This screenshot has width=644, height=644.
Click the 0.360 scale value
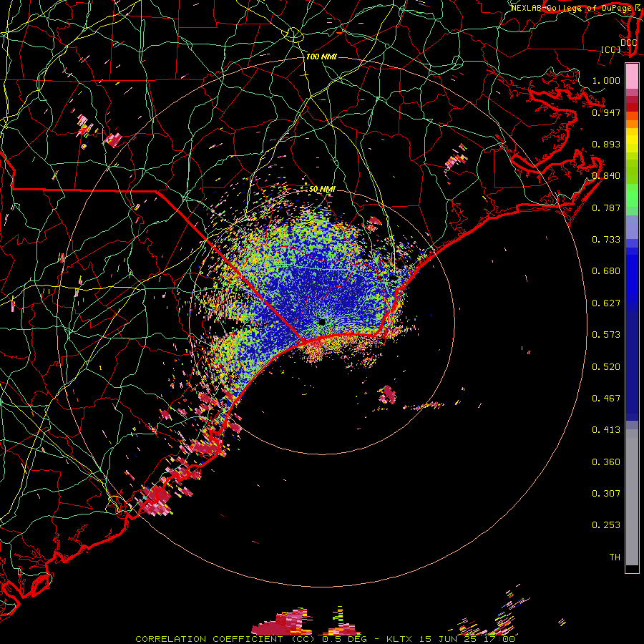tap(606, 462)
